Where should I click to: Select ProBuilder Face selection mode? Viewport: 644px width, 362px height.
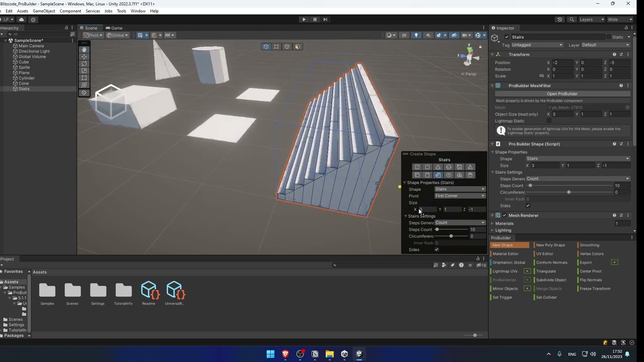(297, 47)
